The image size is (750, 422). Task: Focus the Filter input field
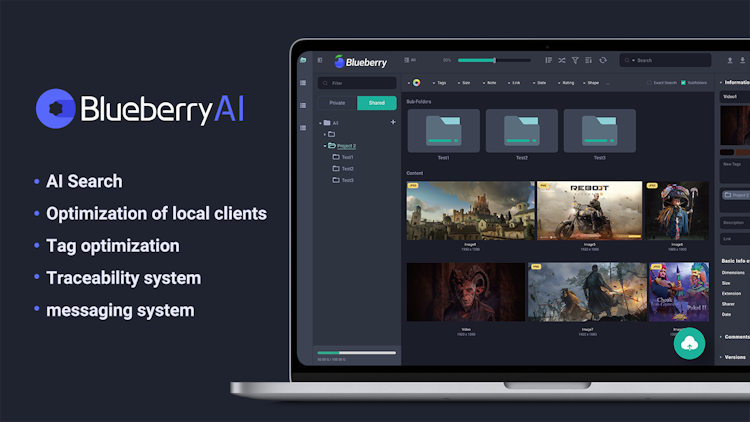(357, 83)
